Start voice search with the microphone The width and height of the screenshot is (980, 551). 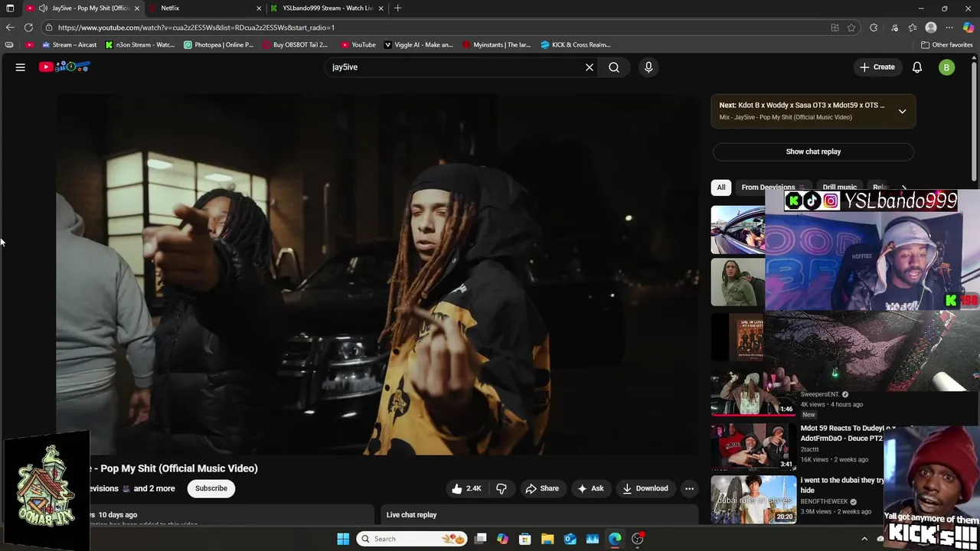(648, 67)
